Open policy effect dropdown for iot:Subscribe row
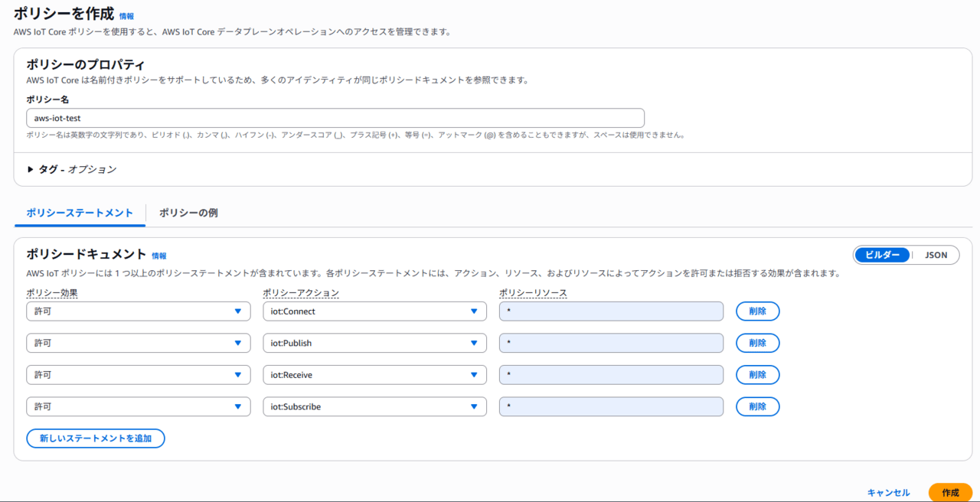Image resolution: width=980 pixels, height=502 pixels. (138, 406)
